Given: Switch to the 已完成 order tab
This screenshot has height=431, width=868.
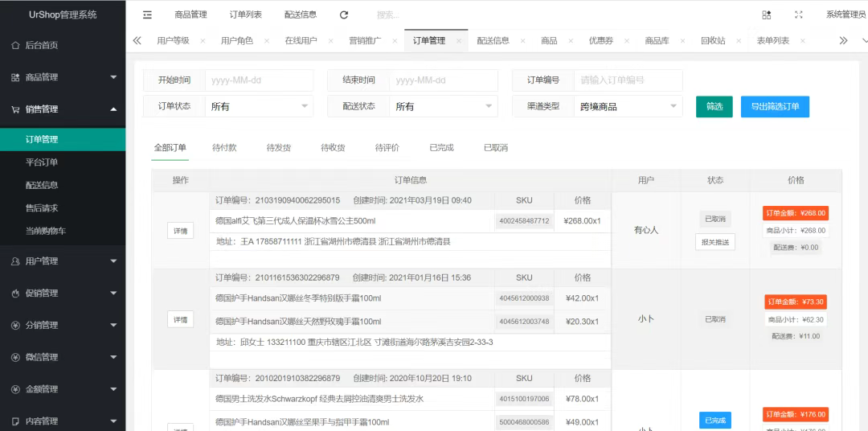Looking at the screenshot, I should tap(441, 148).
